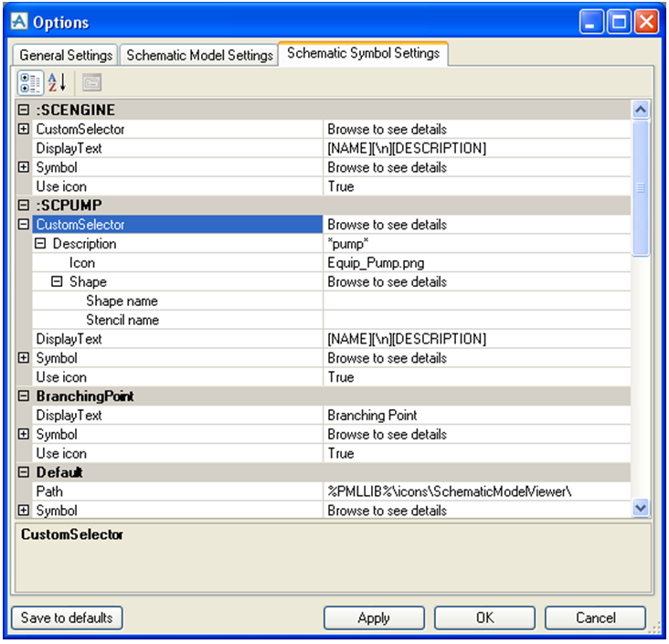Switch to the General Settings tab
Viewport: 669px width, 644px height.
(66, 55)
